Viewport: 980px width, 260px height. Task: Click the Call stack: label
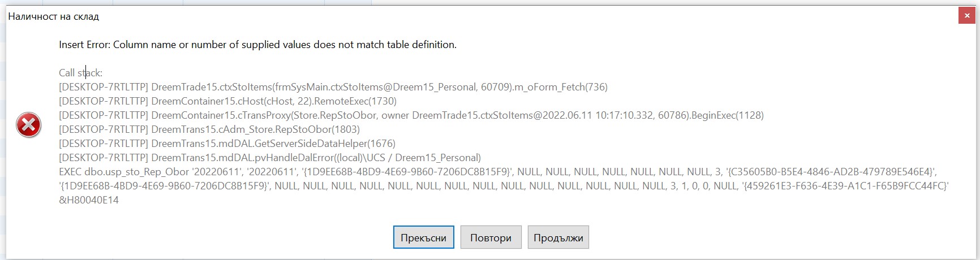80,73
